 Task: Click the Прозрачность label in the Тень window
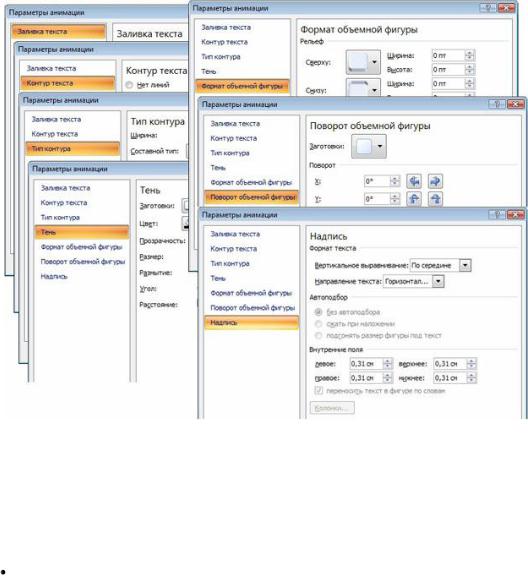(x=162, y=241)
